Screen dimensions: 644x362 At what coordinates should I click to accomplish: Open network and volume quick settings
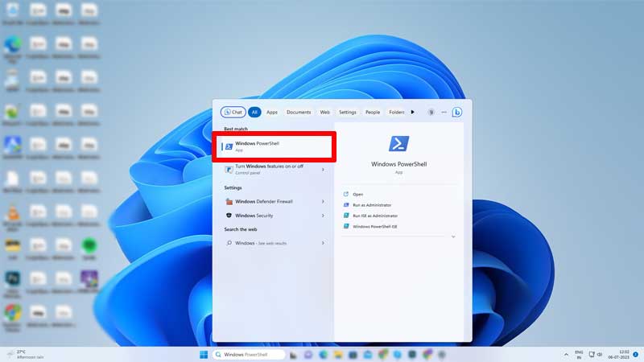click(596, 354)
